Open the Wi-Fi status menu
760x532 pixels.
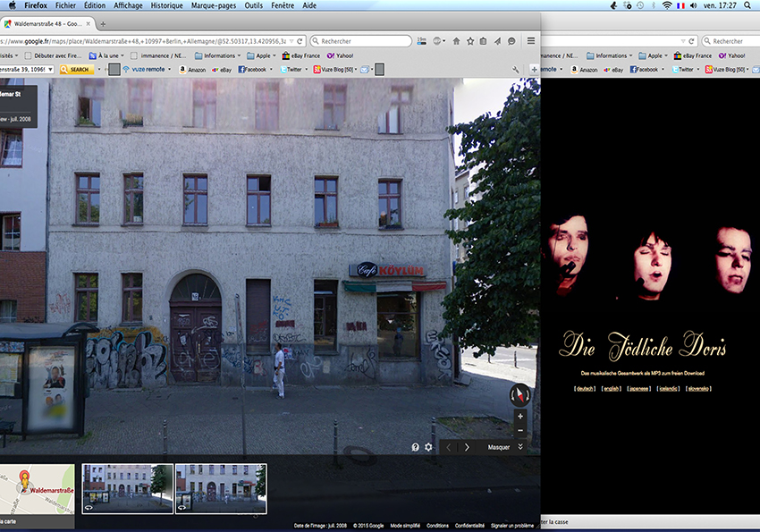[667, 5]
